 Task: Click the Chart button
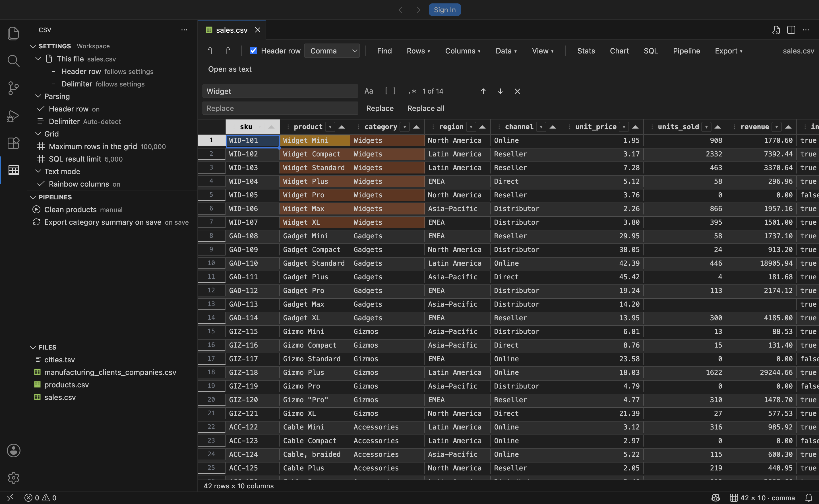click(619, 51)
